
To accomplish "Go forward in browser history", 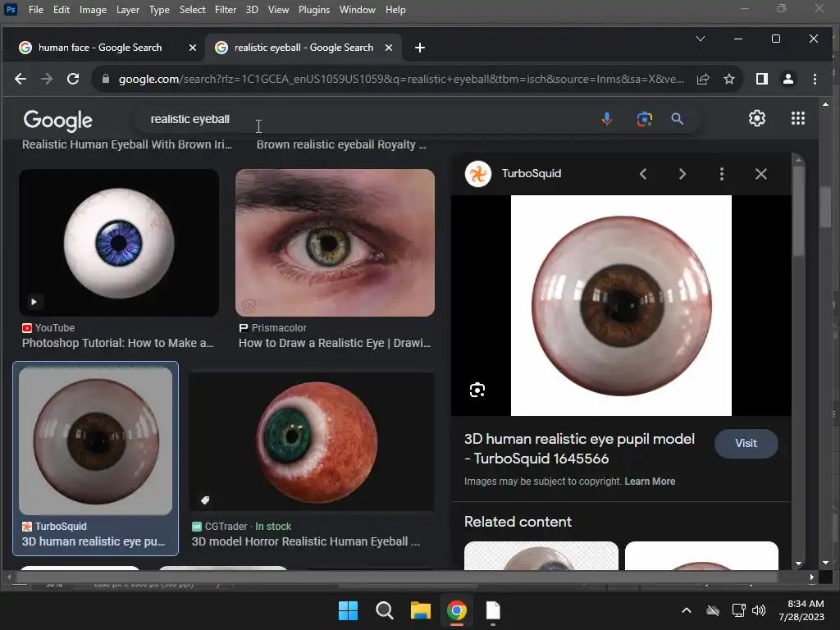I will point(47,80).
